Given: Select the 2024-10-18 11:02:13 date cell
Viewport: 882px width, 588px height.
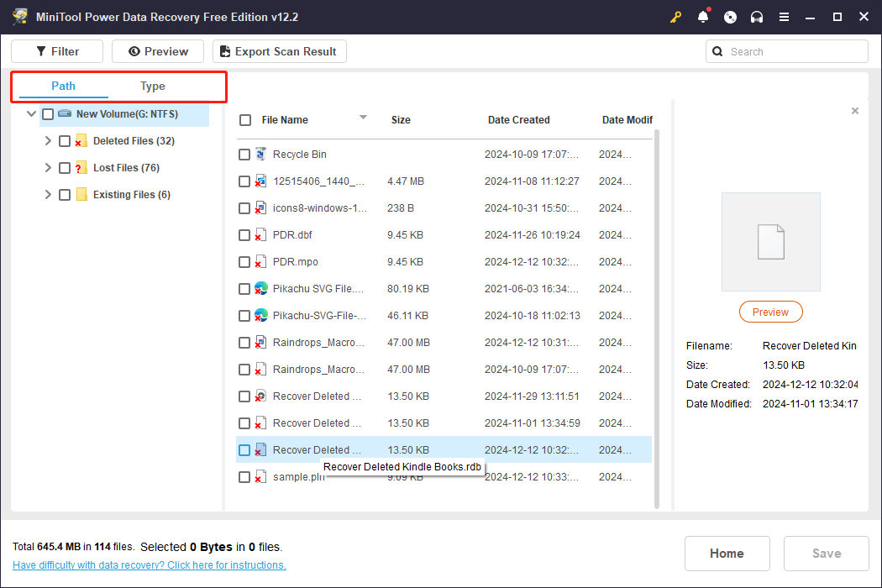Looking at the screenshot, I should [532, 316].
